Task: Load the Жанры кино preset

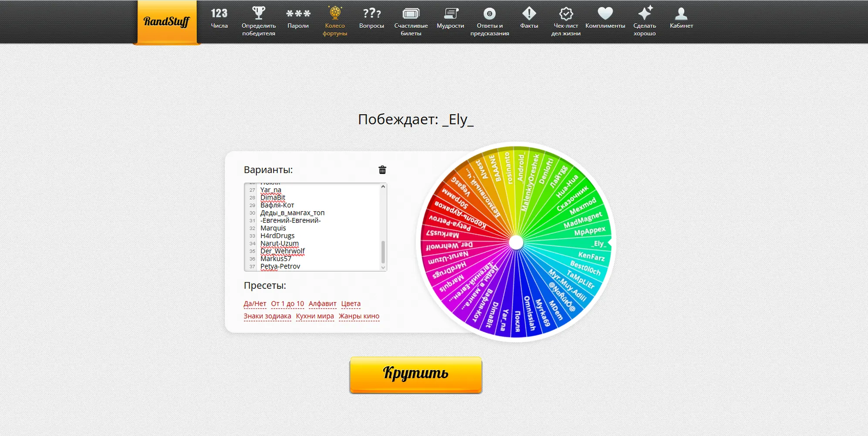Action: (359, 316)
